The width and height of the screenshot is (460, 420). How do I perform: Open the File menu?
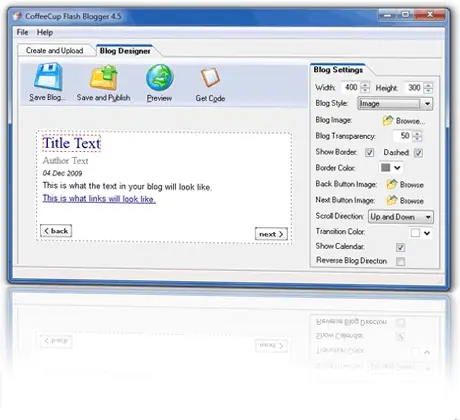[22, 32]
